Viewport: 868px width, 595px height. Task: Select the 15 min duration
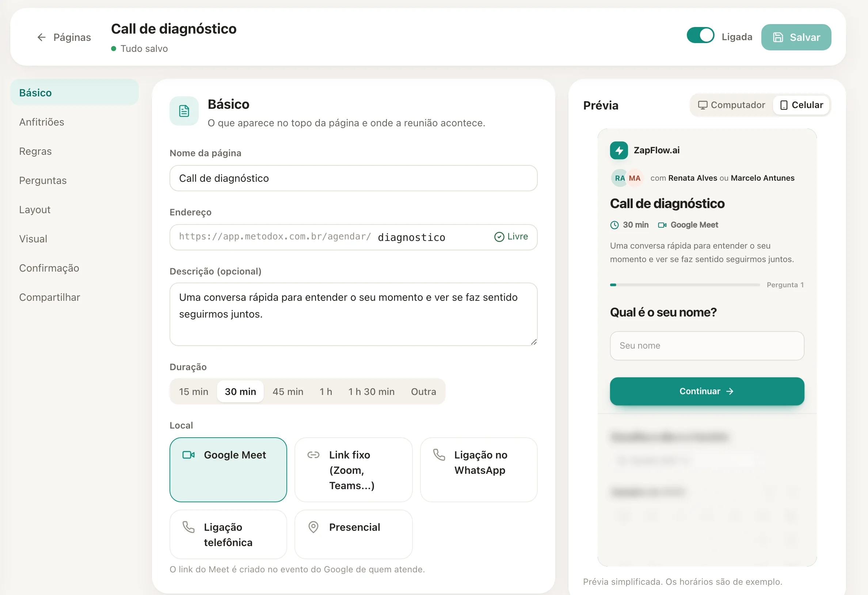[x=194, y=392]
